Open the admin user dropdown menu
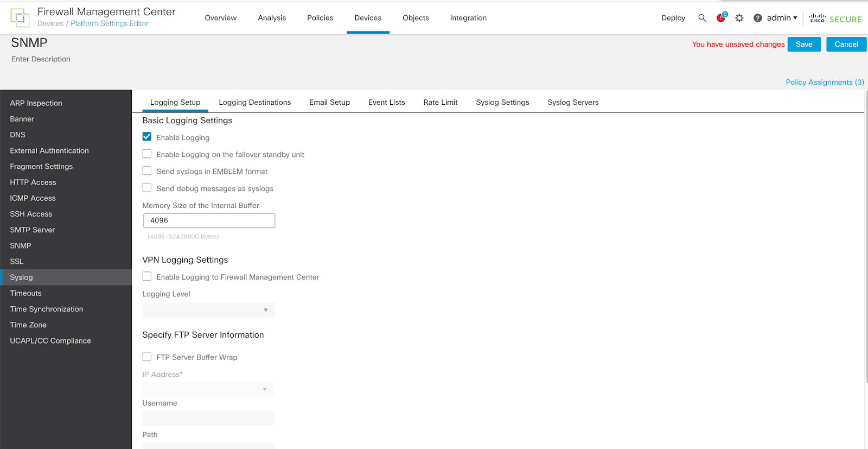868x449 pixels. click(x=782, y=18)
